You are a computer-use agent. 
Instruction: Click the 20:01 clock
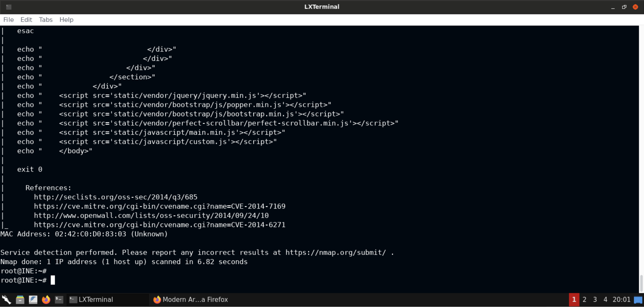pyautogui.click(x=622, y=300)
